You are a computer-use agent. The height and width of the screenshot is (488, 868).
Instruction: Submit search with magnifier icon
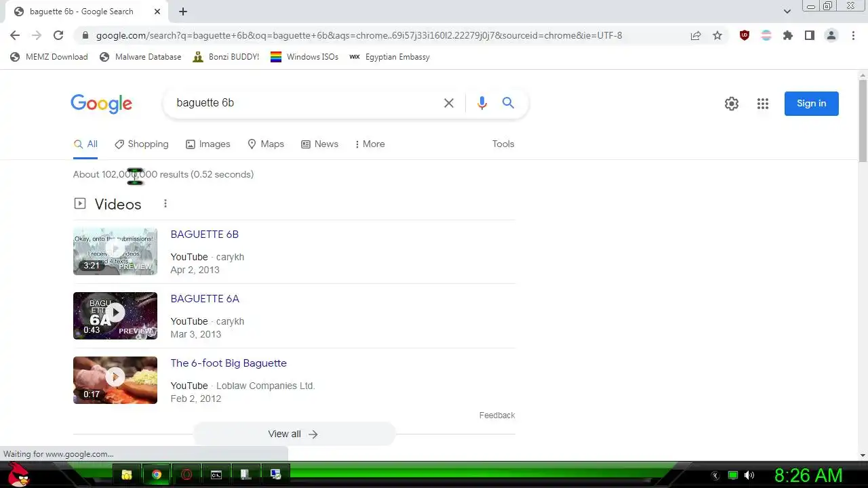pyautogui.click(x=508, y=103)
